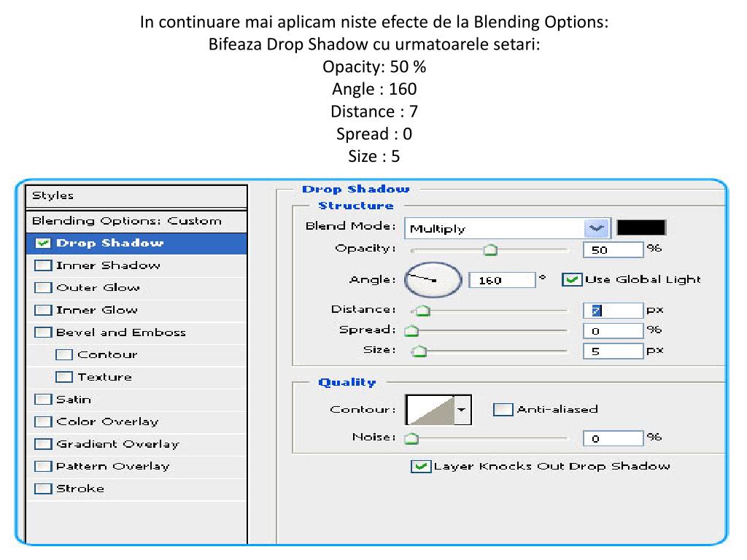This screenshot has height=560, width=747.
Task: Select the Satin list item
Action: click(136, 400)
